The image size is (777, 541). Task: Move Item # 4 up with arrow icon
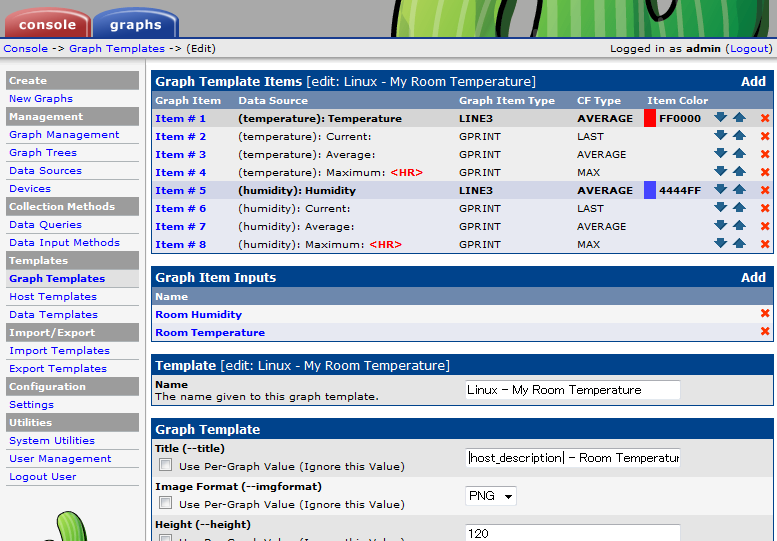(739, 171)
